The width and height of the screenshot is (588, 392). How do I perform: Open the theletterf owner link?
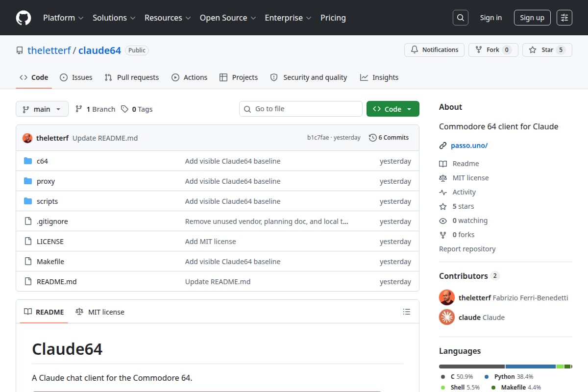click(49, 50)
